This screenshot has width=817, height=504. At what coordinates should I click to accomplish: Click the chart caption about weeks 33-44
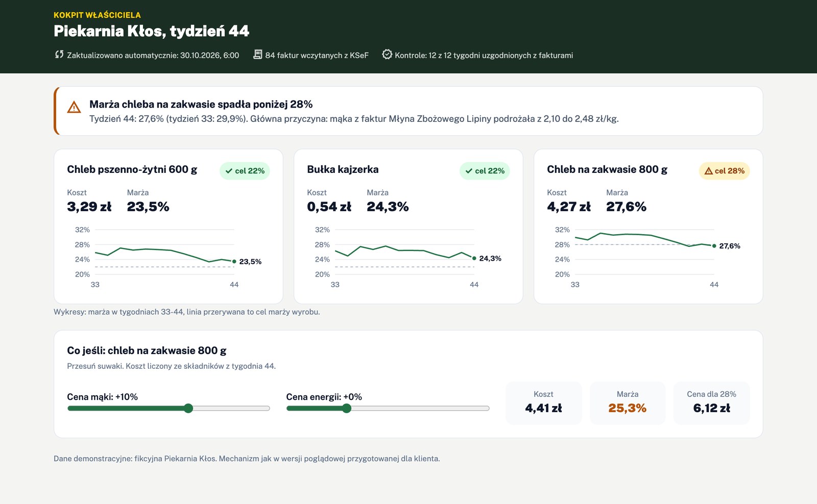point(187,312)
